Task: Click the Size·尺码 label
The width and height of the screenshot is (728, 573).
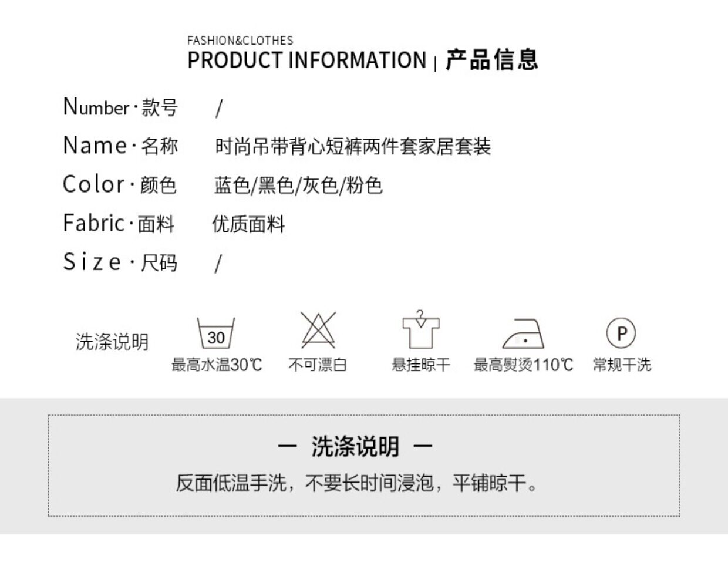Action: 120,262
